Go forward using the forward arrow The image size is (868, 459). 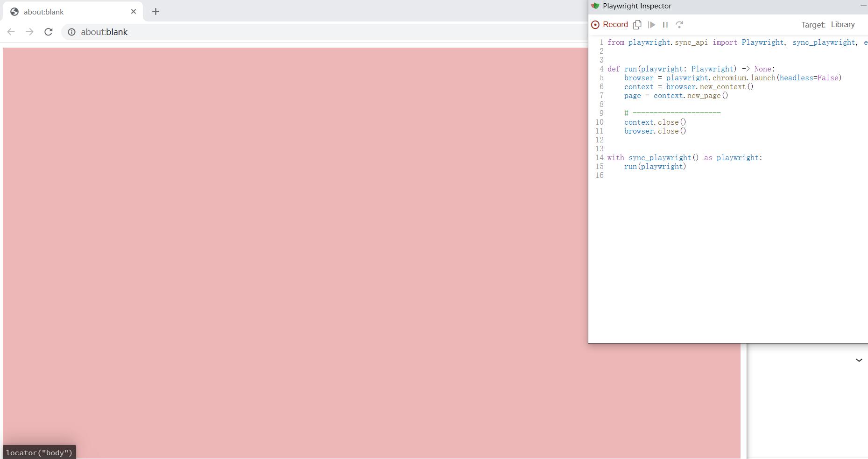29,32
